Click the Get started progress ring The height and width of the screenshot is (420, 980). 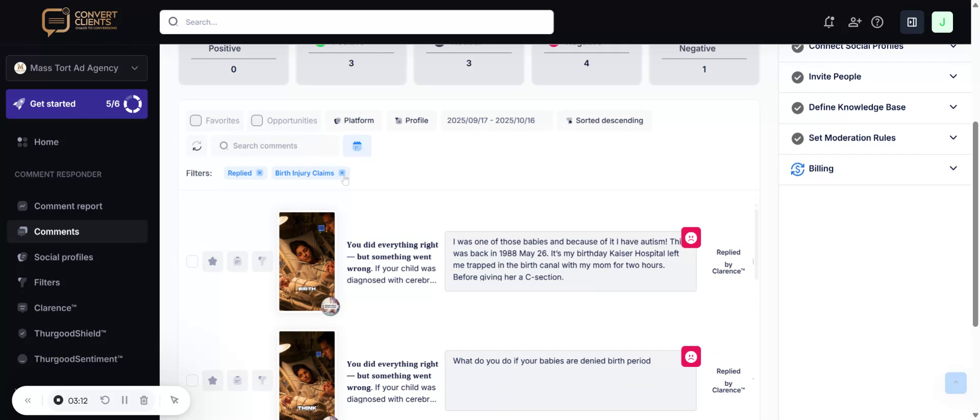click(x=133, y=104)
